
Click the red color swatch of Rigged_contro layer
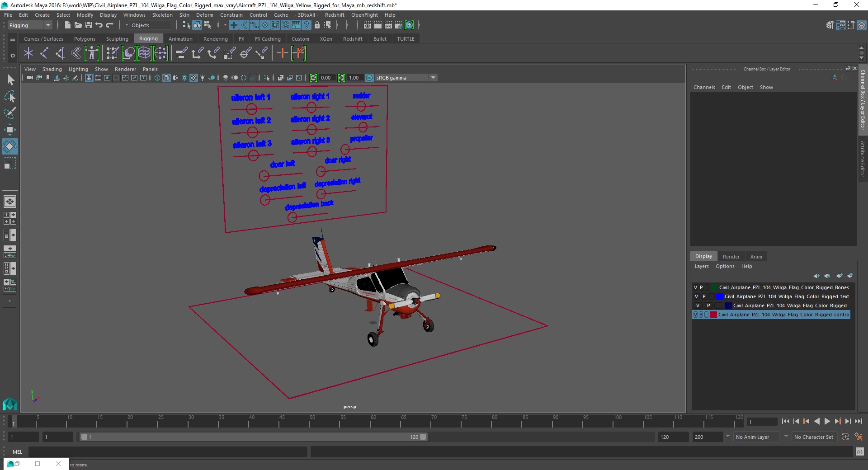pos(713,315)
